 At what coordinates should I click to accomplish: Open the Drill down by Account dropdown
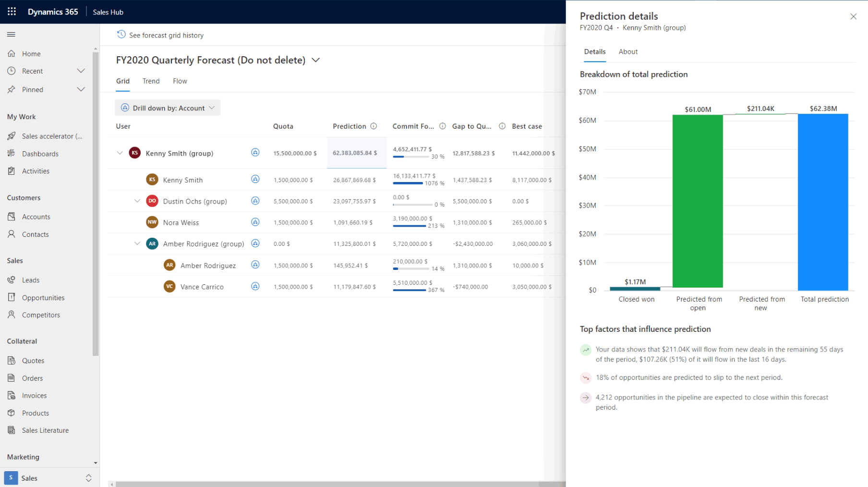click(168, 108)
